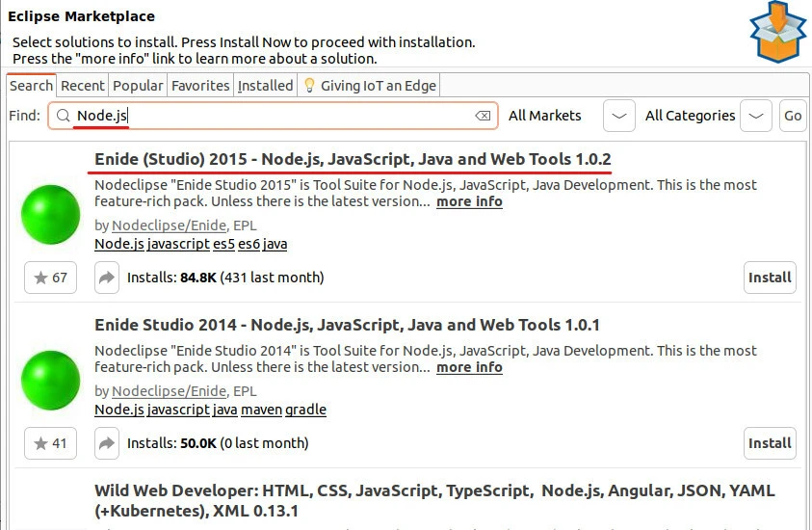The image size is (812, 530).
Task: Open the Giving IoT an Edge tab
Action: (x=370, y=86)
